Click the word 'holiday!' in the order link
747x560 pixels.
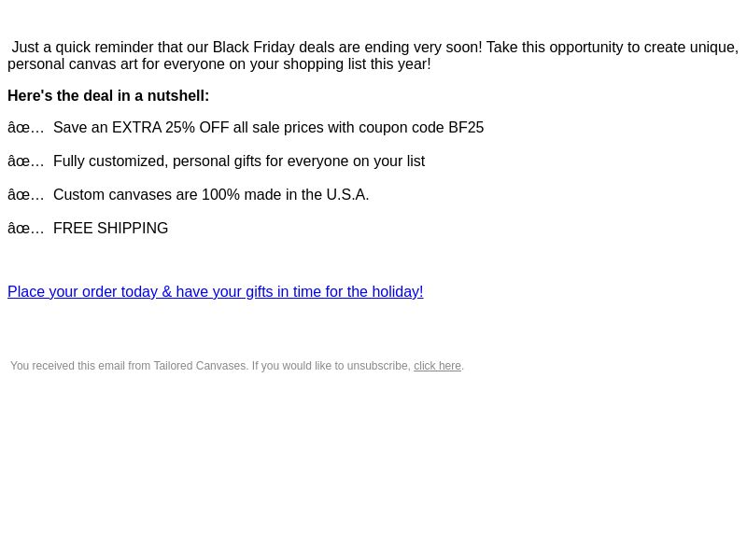(x=398, y=291)
